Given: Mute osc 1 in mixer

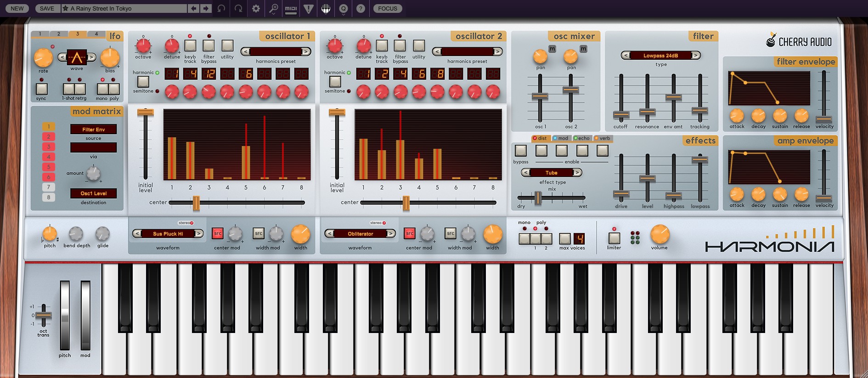Looking at the screenshot, I should 552,49.
